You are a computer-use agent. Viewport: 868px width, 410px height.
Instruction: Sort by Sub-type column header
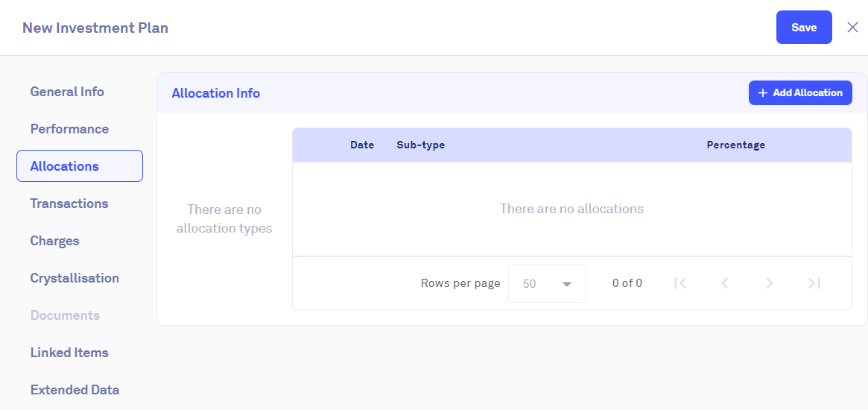coord(421,145)
